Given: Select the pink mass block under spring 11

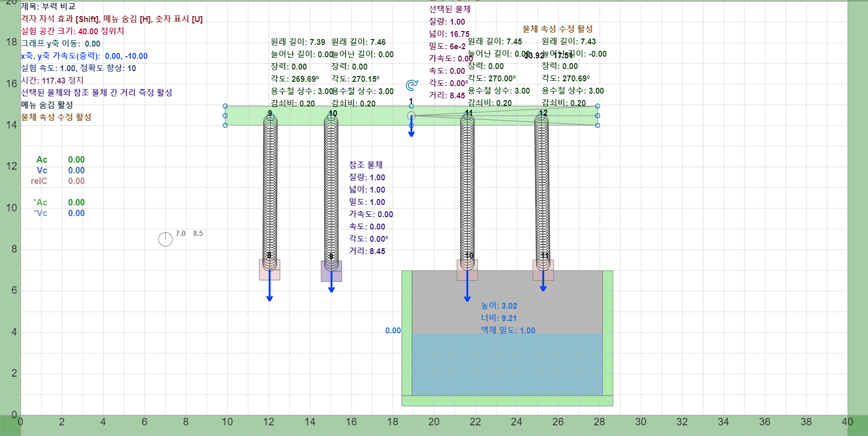Looking at the screenshot, I should pyautogui.click(x=467, y=270).
